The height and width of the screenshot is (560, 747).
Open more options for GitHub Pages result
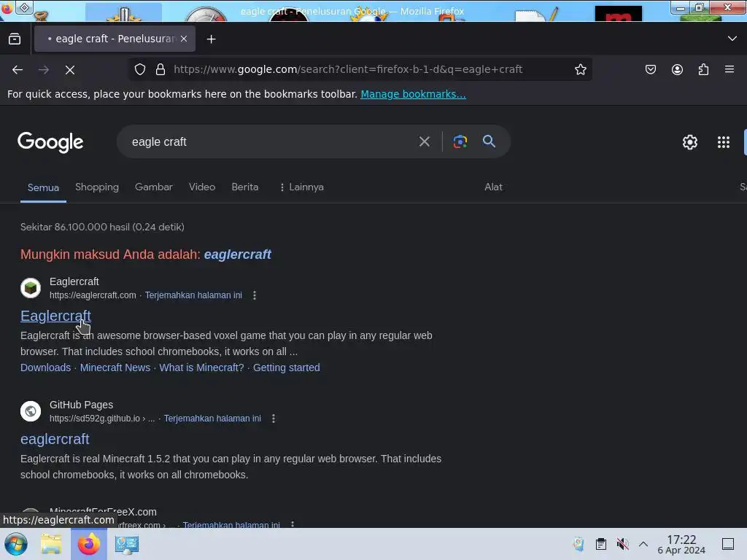pos(274,419)
